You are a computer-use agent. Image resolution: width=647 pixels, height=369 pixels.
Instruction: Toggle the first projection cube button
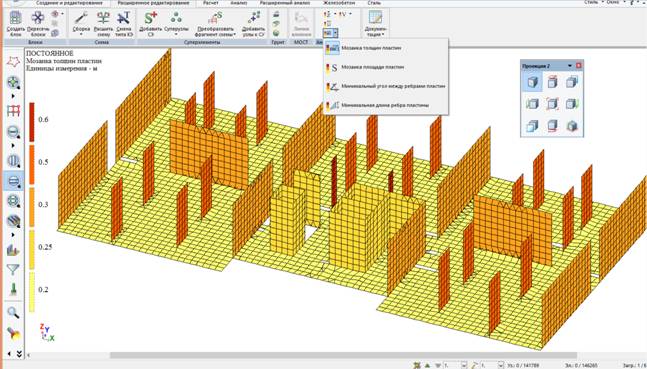tap(532, 82)
